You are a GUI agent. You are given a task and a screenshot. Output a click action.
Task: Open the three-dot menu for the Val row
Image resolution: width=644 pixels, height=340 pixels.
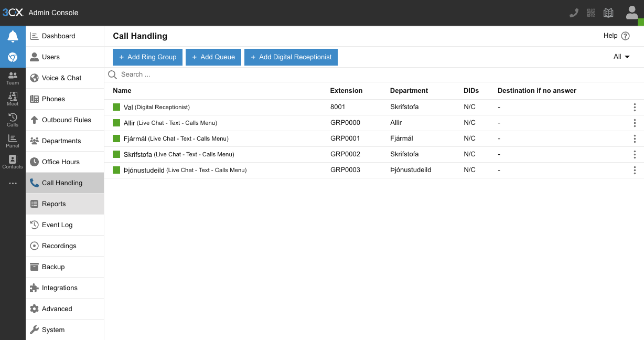tap(635, 107)
